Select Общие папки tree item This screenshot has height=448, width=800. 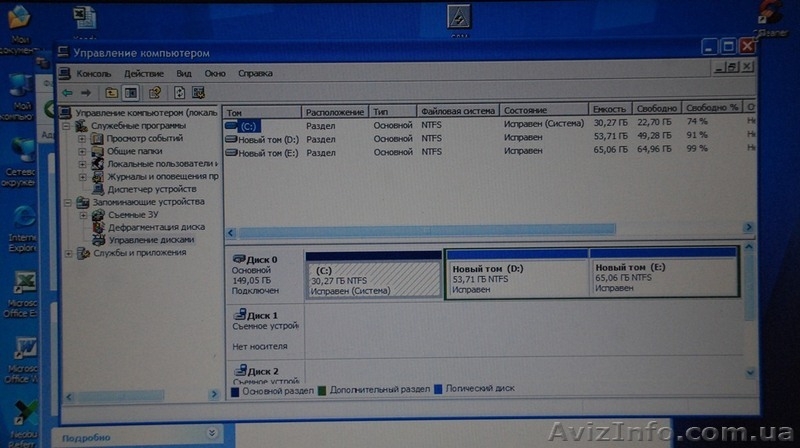click(135, 151)
